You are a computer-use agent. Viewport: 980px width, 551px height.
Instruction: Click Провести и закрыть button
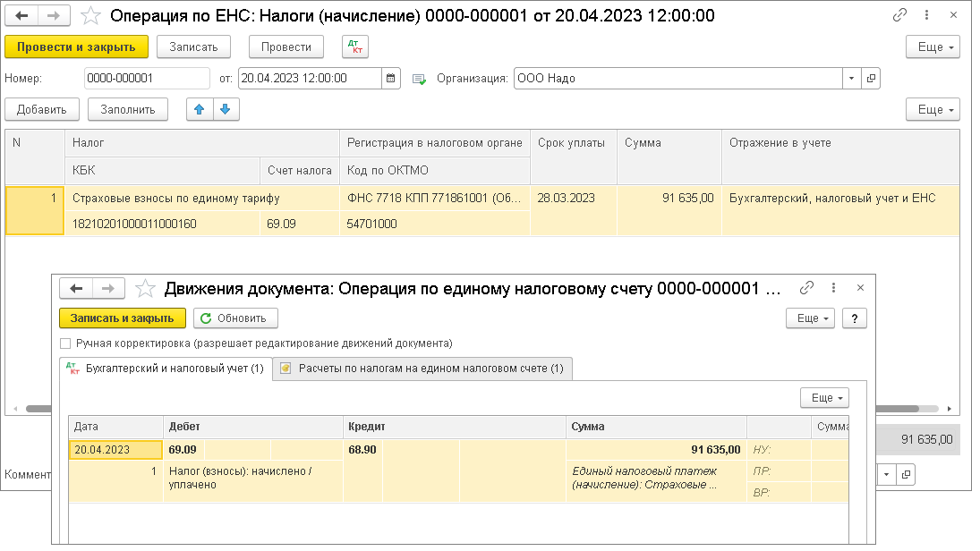pyautogui.click(x=76, y=47)
